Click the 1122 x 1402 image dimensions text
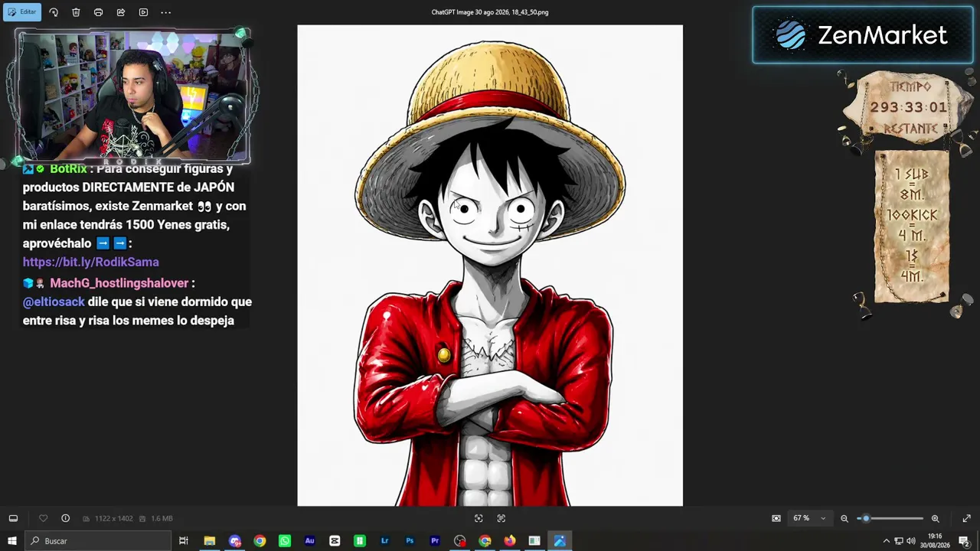Screen dimensions: 980x551 [113, 519]
